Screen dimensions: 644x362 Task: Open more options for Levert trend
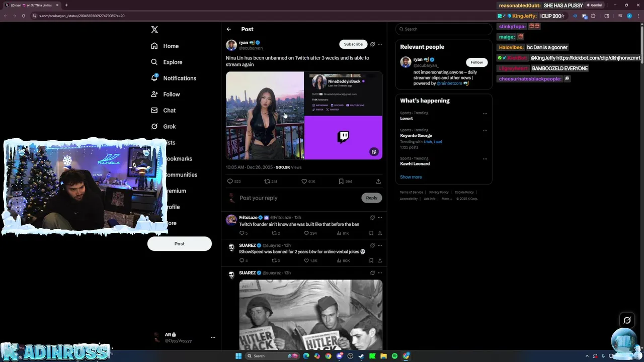[x=485, y=114]
